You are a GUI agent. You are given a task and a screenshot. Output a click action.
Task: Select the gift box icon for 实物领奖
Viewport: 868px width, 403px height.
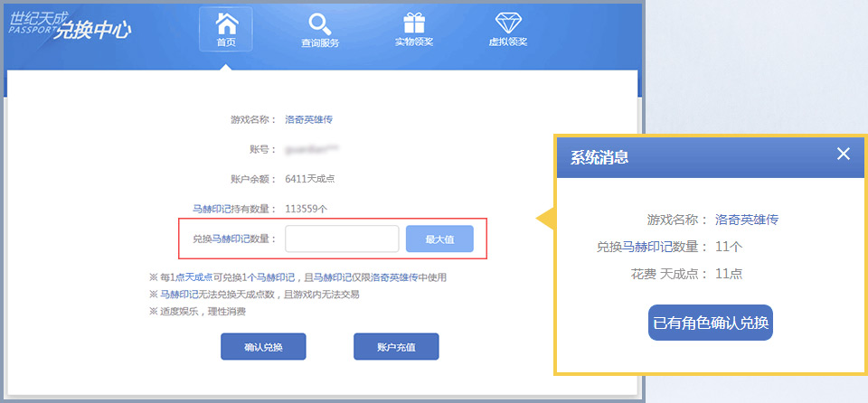pyautogui.click(x=414, y=23)
